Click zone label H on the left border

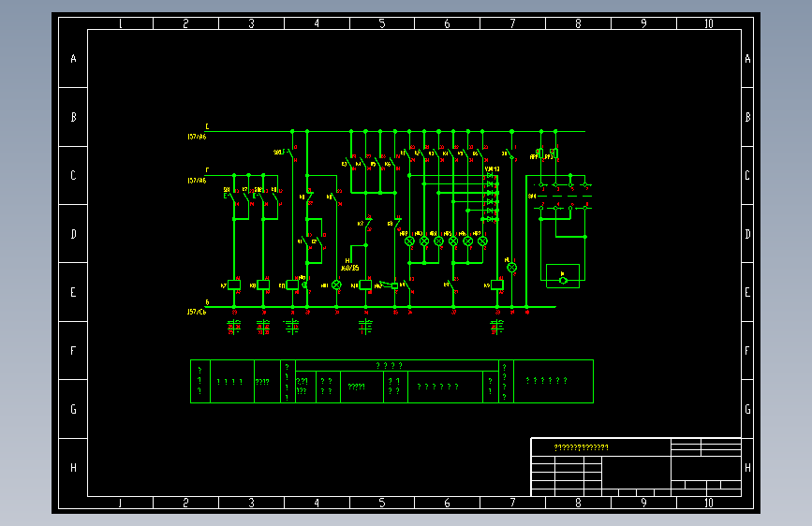click(74, 467)
